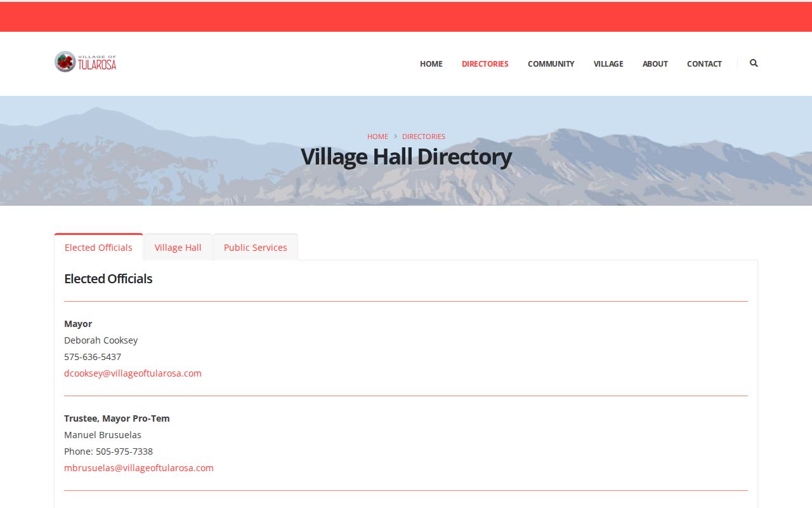Image resolution: width=812 pixels, height=508 pixels.
Task: Click the Village Hall Directory heading
Action: tap(406, 156)
